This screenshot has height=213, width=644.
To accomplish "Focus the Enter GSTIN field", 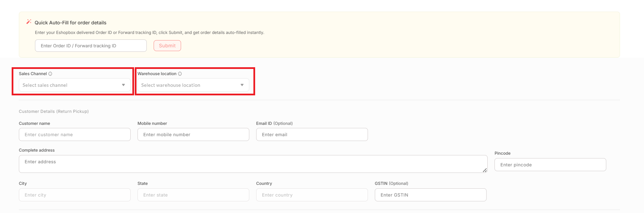I will tap(430, 195).
